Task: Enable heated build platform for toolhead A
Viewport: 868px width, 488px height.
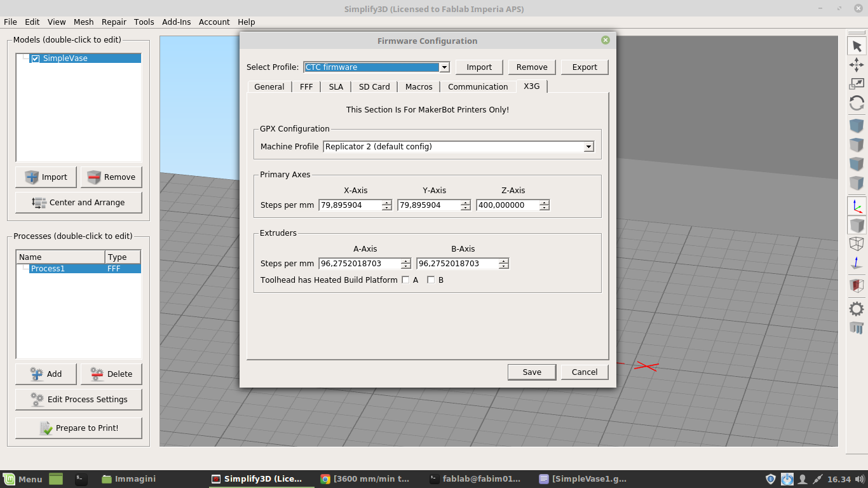Action: [405, 280]
